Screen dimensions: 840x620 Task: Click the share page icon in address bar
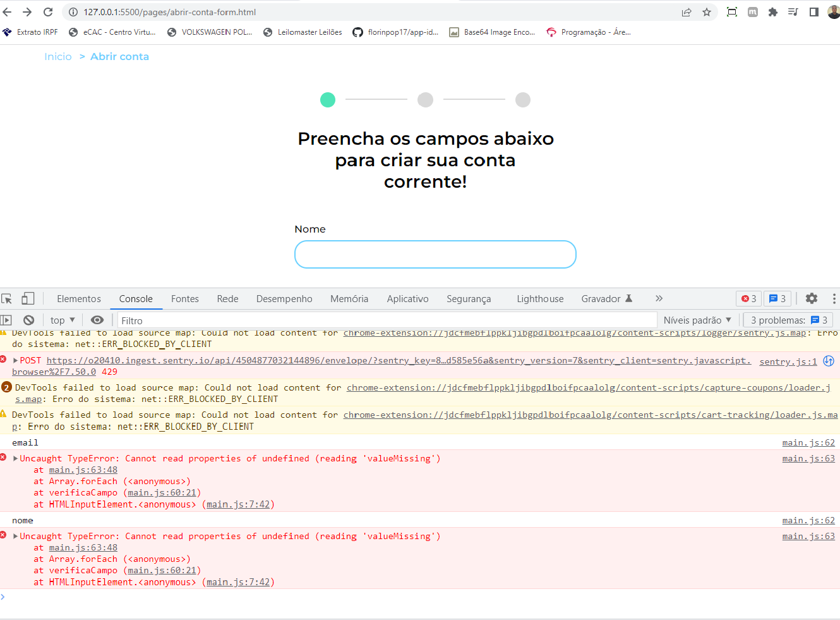pos(687,12)
